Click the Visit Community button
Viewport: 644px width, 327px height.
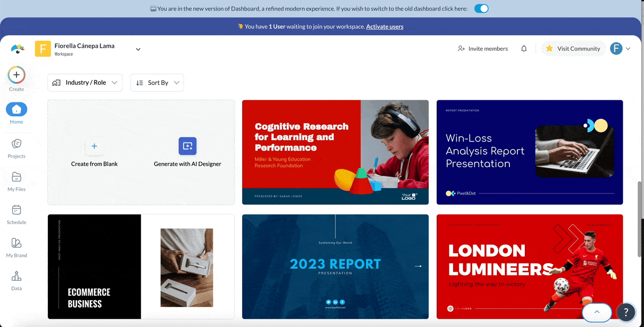(x=573, y=49)
